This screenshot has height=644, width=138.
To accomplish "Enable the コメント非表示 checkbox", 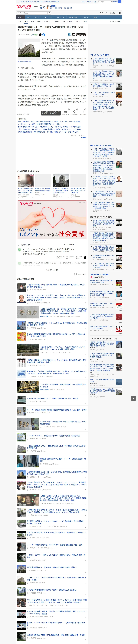I will point(75,274).
